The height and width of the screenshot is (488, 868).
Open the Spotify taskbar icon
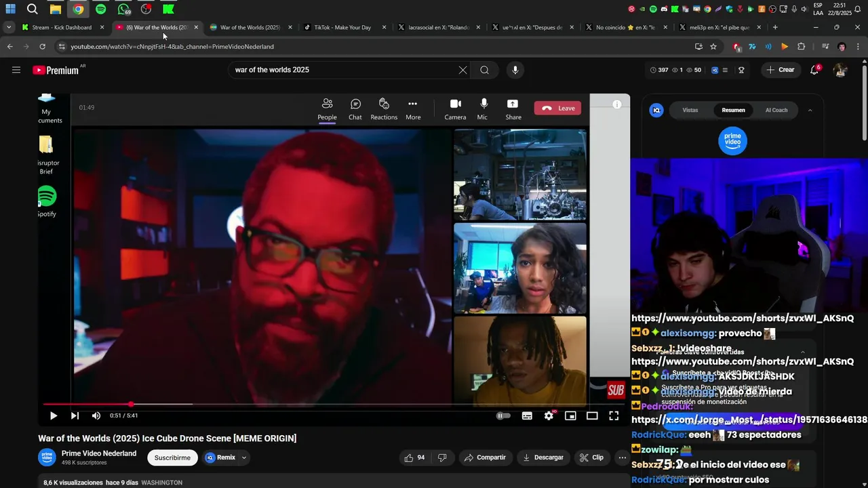[x=101, y=9]
